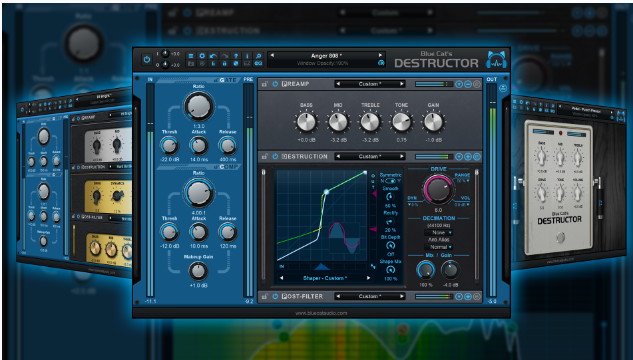This screenshot has width=633, height=360.
Task: Select next Shaper - Custom curve
Action: pos(368,278)
